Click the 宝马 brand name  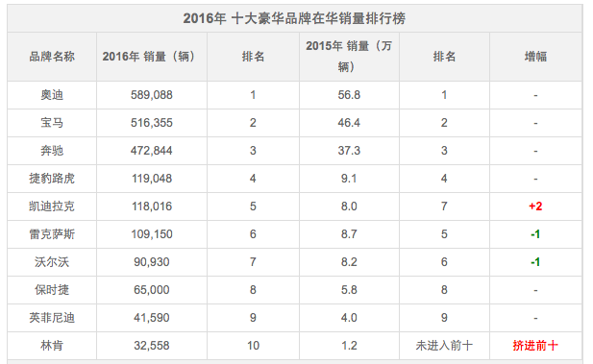pos(52,123)
